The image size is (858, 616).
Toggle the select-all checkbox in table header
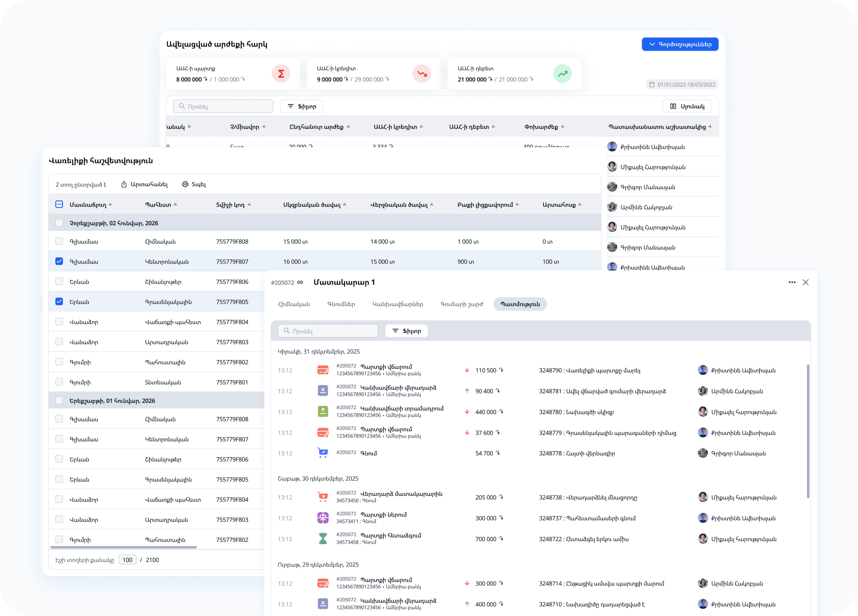[x=59, y=205]
